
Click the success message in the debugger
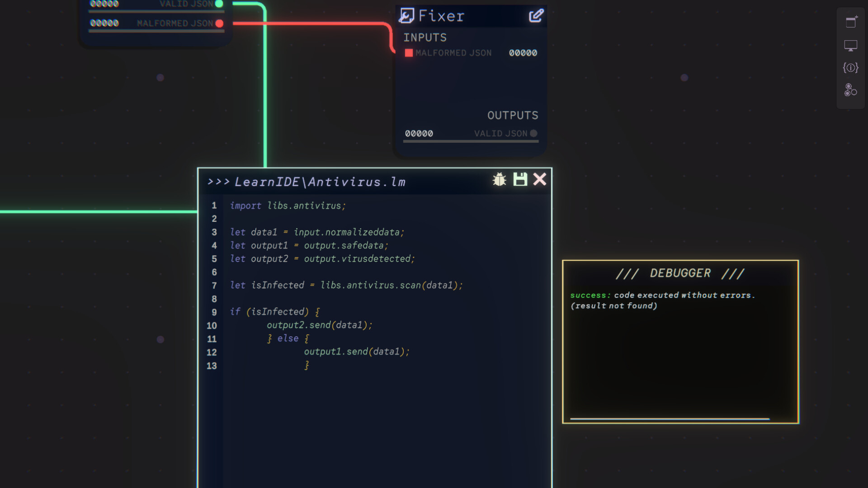[x=663, y=295]
